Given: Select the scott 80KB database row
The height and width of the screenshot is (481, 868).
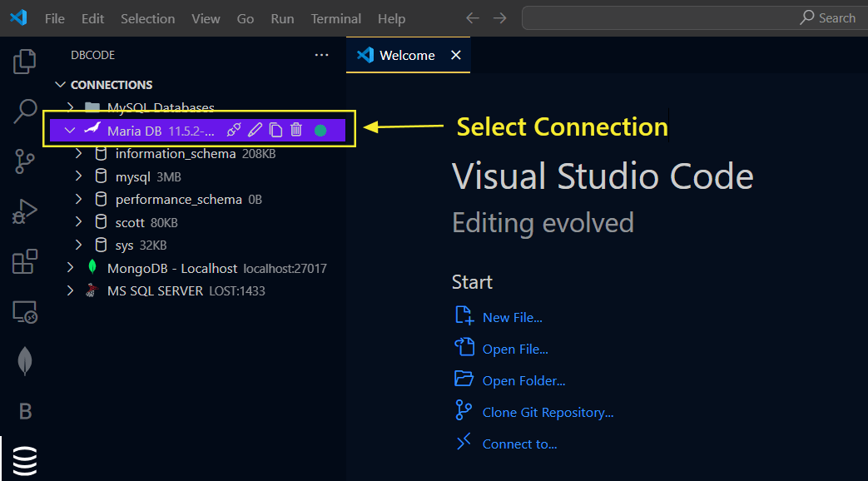Looking at the screenshot, I should point(196,222).
